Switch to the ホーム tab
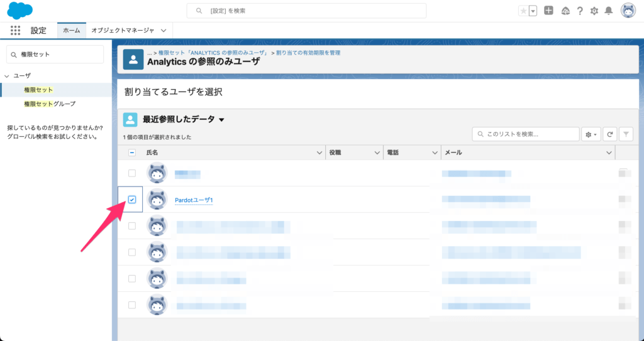 pos(72,30)
